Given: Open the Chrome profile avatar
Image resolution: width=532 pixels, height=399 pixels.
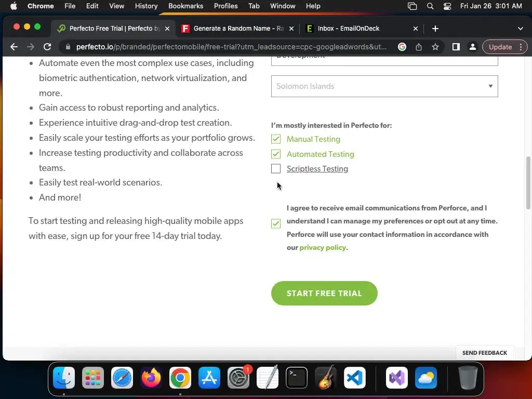Looking at the screenshot, I should click(x=472, y=47).
